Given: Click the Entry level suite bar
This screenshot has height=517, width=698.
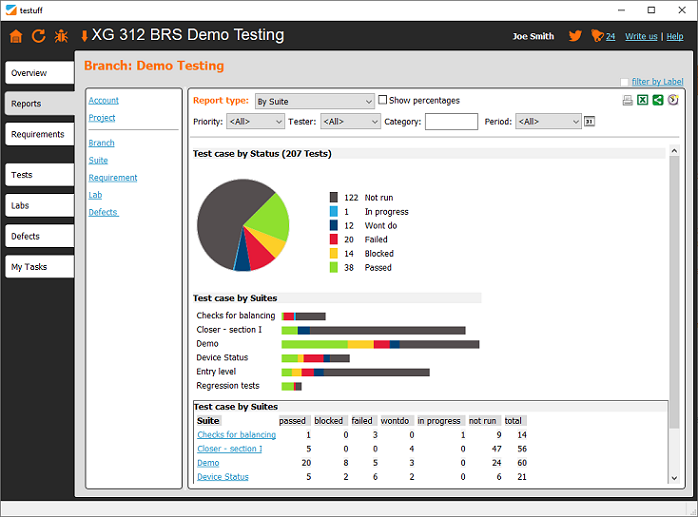Looking at the screenshot, I should [355, 372].
